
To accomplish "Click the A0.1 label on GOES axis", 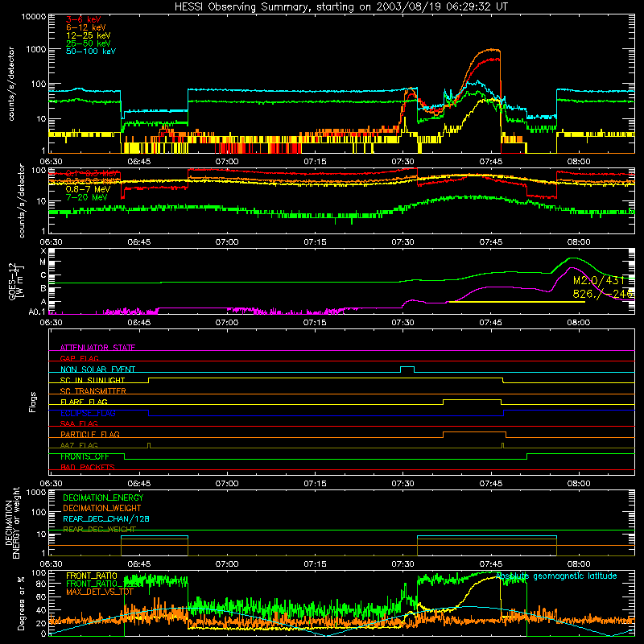I will [37, 312].
